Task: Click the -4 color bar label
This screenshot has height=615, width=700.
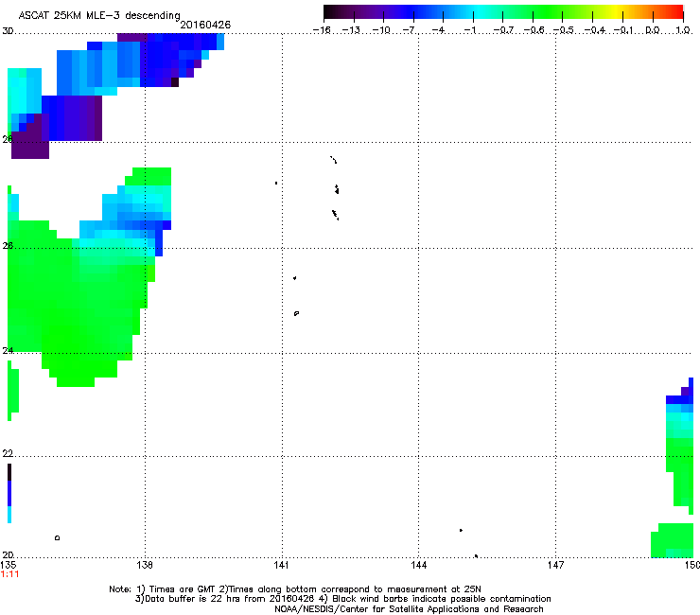Action: 439,30
